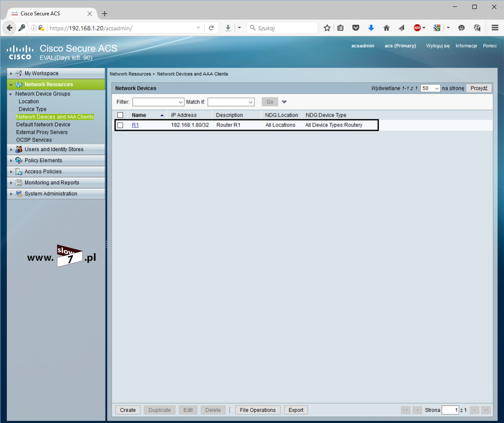Go to the last page arrow

pyautogui.click(x=486, y=410)
